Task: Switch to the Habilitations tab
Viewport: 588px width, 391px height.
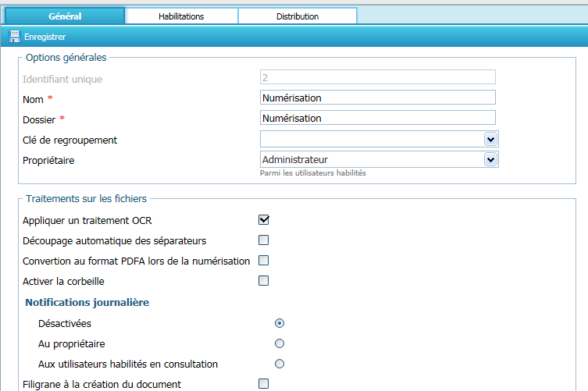Action: pos(181,16)
